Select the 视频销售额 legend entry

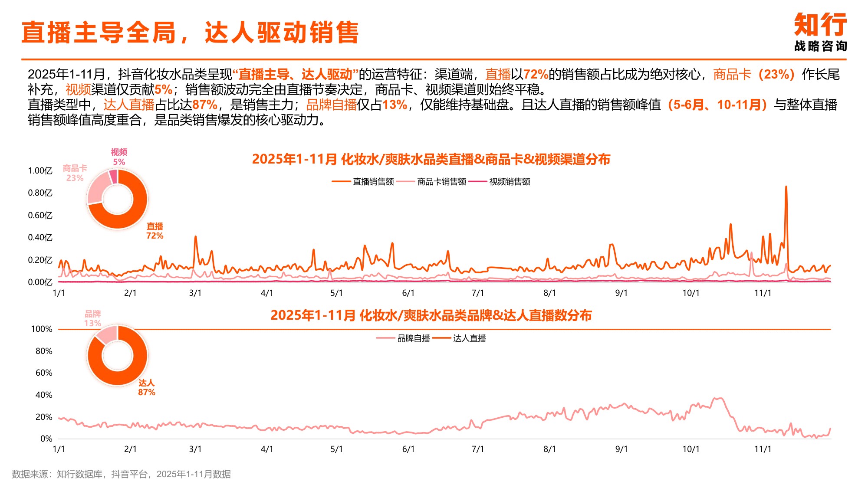pos(500,182)
